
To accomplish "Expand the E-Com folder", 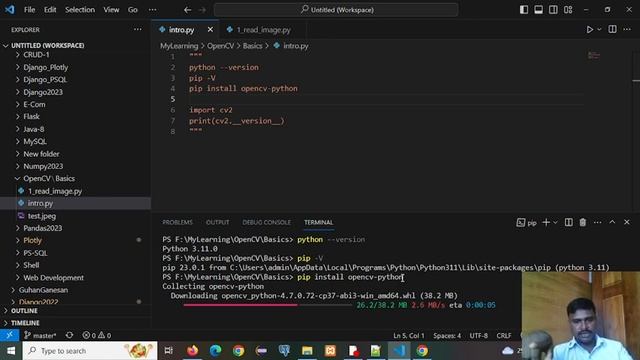I will pos(75,104).
